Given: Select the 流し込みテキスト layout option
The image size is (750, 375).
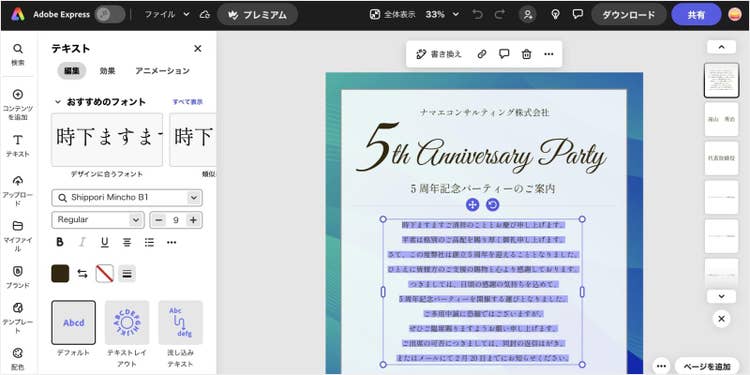Looking at the screenshot, I should pyautogui.click(x=180, y=322).
